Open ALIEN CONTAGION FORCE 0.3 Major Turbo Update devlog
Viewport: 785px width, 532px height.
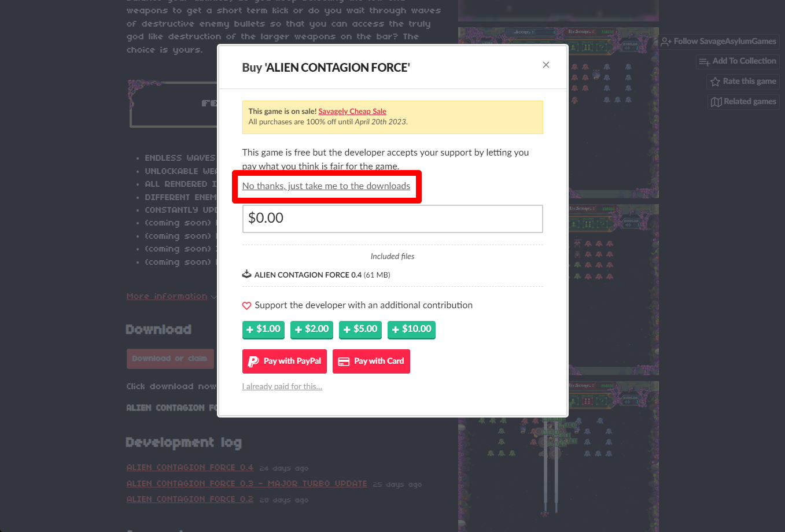point(246,483)
